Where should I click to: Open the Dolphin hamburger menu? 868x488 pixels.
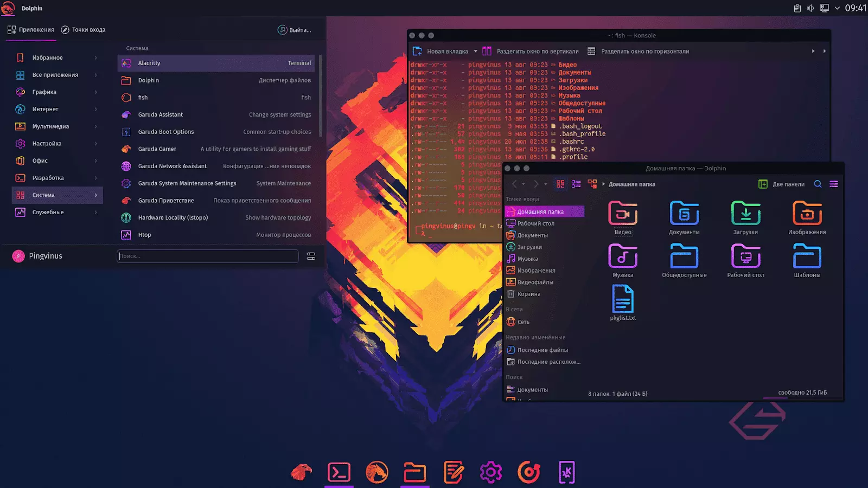tap(834, 184)
